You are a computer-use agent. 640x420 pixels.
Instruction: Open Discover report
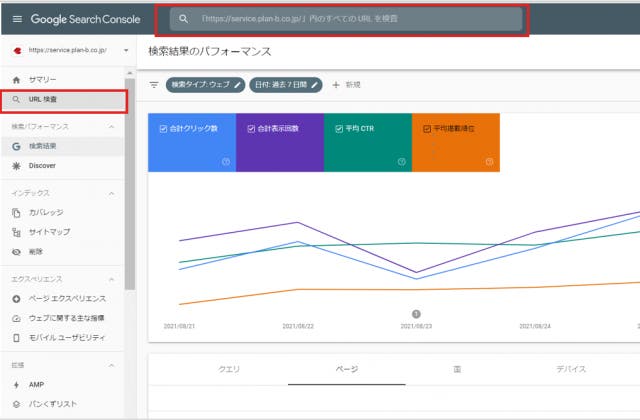coord(63,166)
